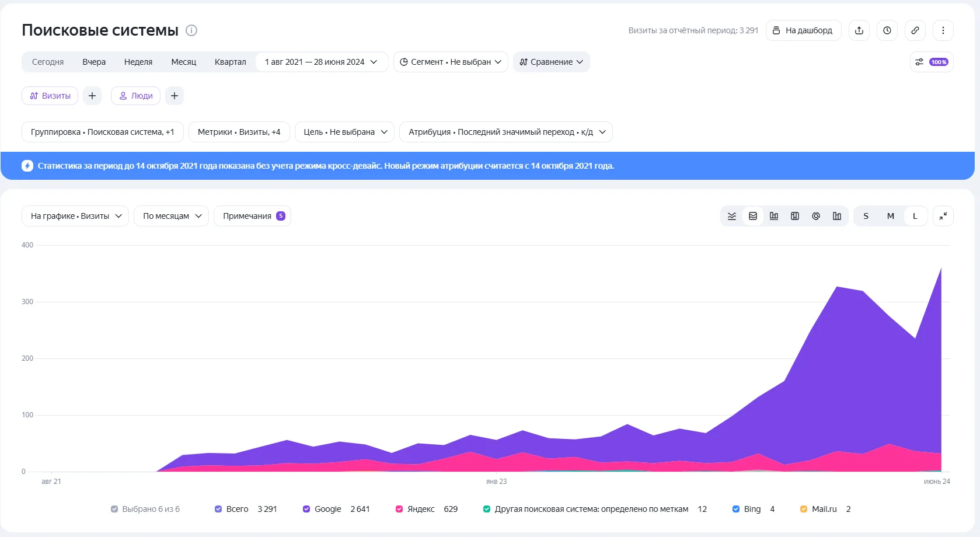Select the Сегодня period tab

click(x=48, y=62)
